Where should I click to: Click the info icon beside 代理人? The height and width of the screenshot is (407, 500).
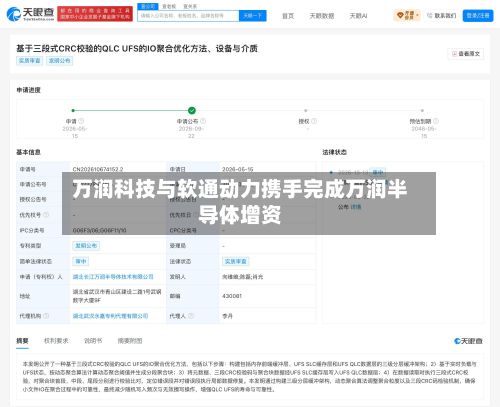point(191,316)
